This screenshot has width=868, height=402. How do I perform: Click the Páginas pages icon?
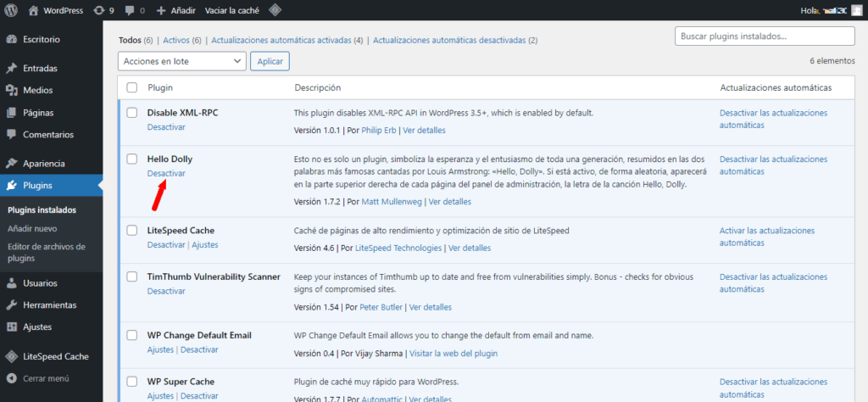click(12, 113)
